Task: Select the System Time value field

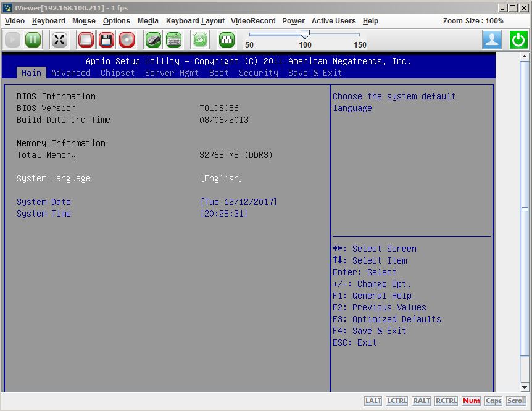Action: 223,214
